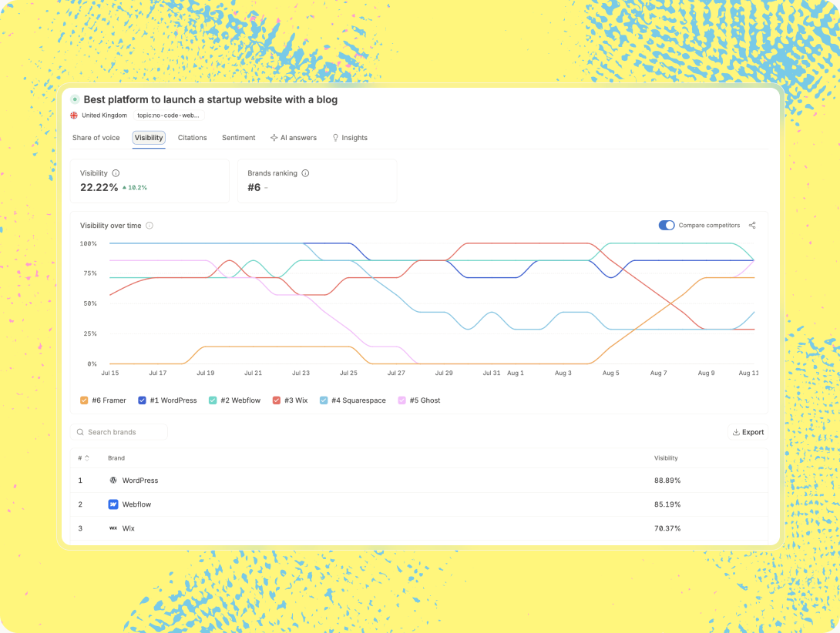Viewport: 840px width, 633px height.
Task: Click the United Kingdom flag icon
Action: tap(74, 116)
